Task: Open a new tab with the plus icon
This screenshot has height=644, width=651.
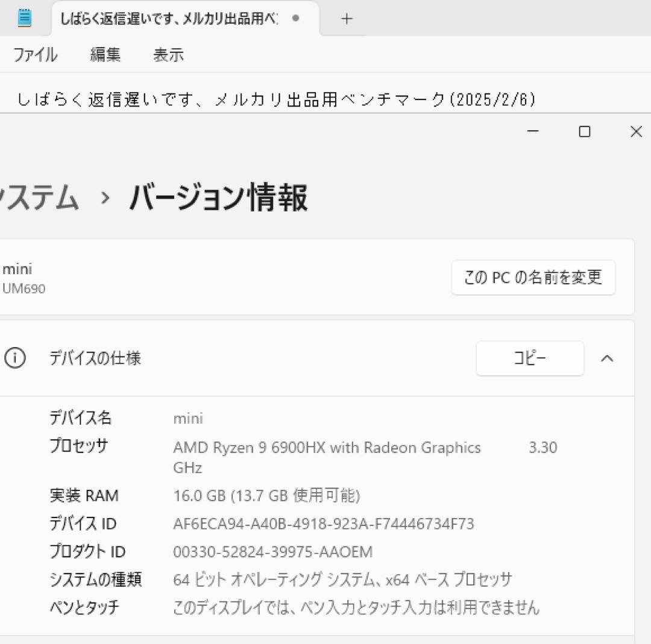Action: [347, 19]
